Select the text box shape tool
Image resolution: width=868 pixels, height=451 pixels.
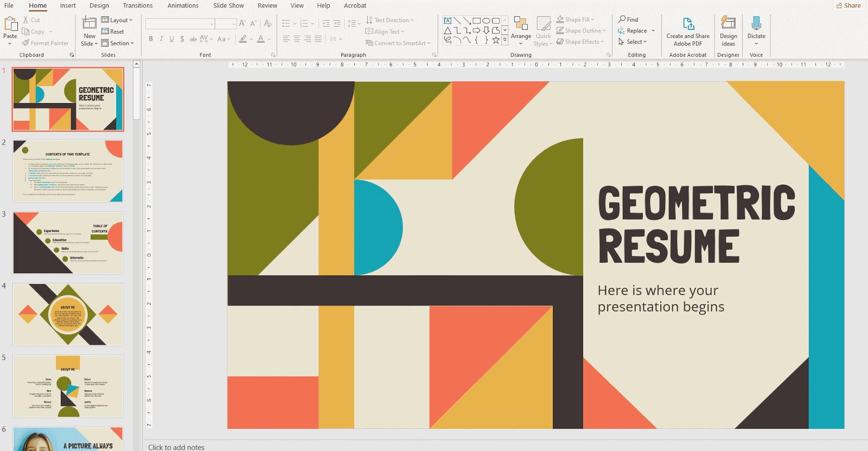tap(448, 21)
